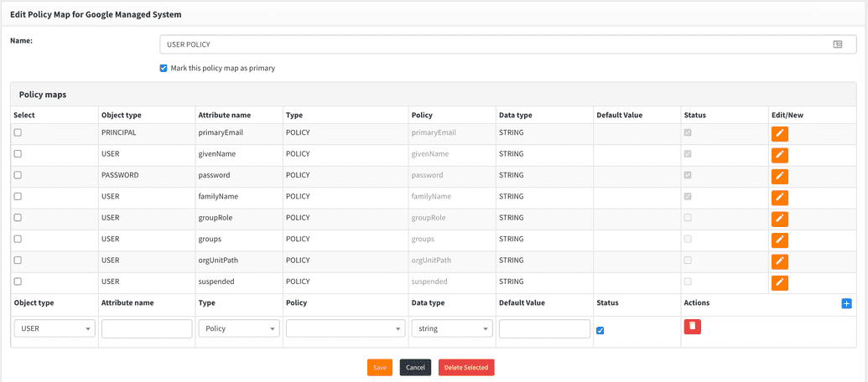This screenshot has width=868, height=382.
Task: Select the checkbox for the primaryEmail row
Action: tap(18, 132)
